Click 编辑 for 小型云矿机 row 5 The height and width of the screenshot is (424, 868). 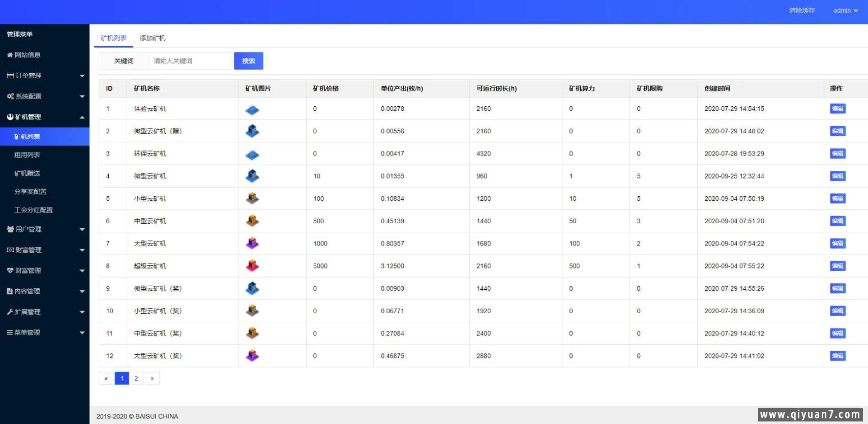click(837, 199)
